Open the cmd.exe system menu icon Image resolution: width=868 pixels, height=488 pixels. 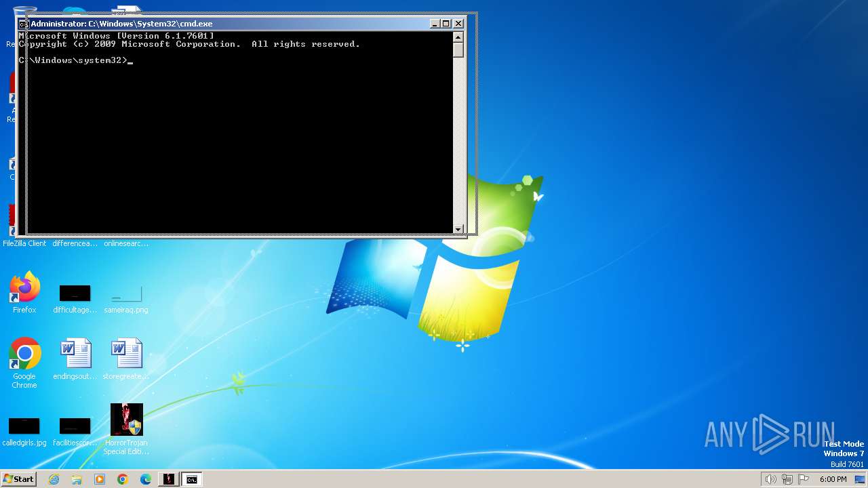24,24
